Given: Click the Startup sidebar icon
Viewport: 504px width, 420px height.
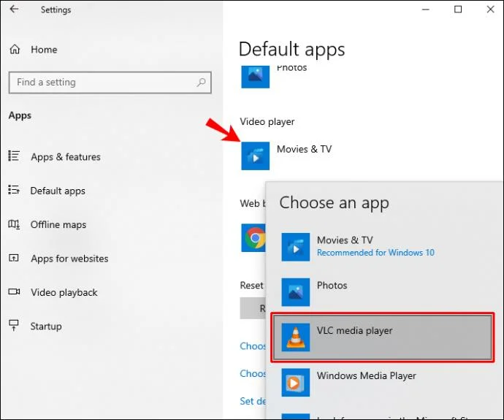Looking at the screenshot, I should 13,325.
